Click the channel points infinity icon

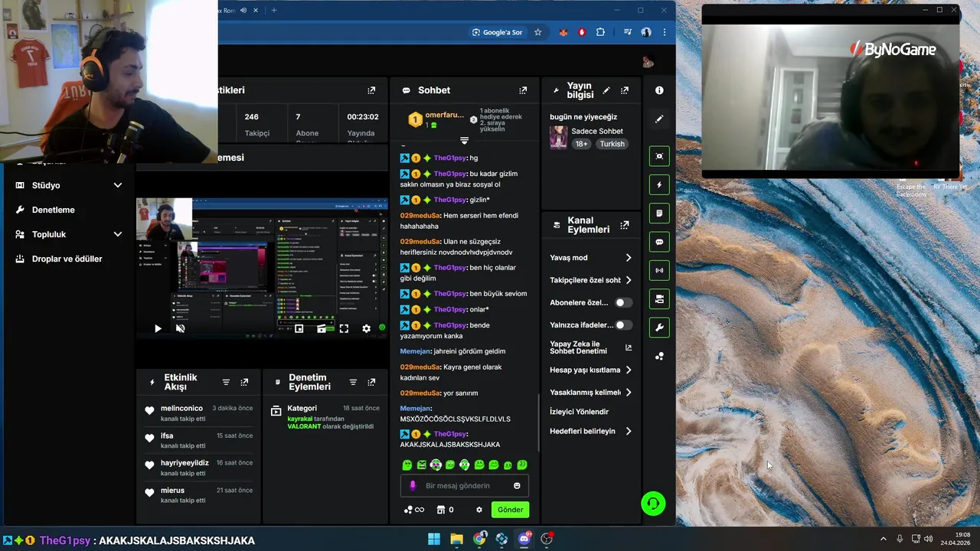(x=413, y=510)
